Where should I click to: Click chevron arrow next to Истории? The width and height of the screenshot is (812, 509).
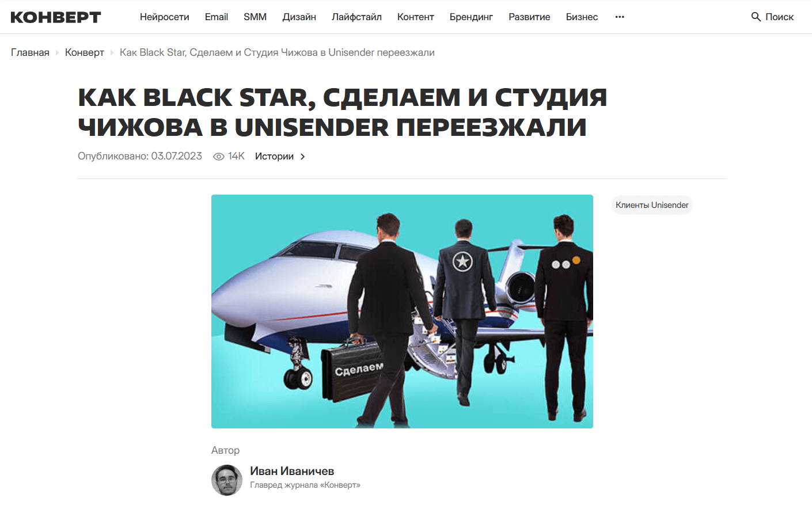click(x=303, y=157)
